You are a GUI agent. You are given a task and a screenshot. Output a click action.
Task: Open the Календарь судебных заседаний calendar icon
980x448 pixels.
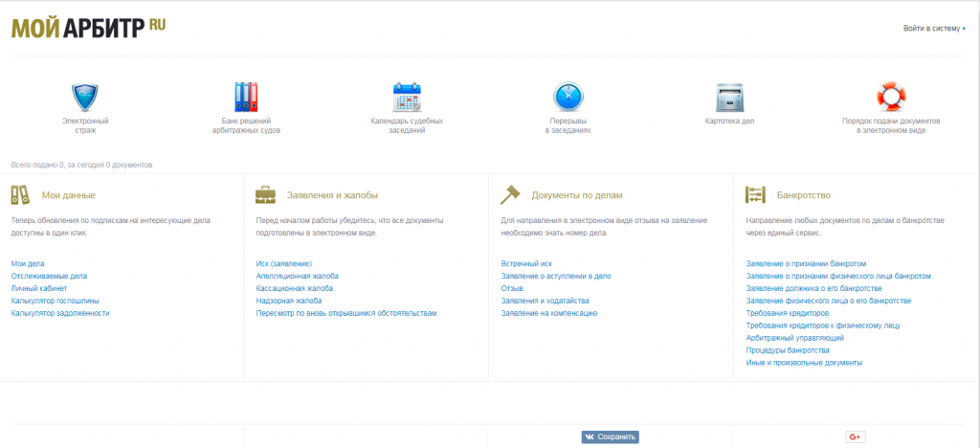[407, 97]
